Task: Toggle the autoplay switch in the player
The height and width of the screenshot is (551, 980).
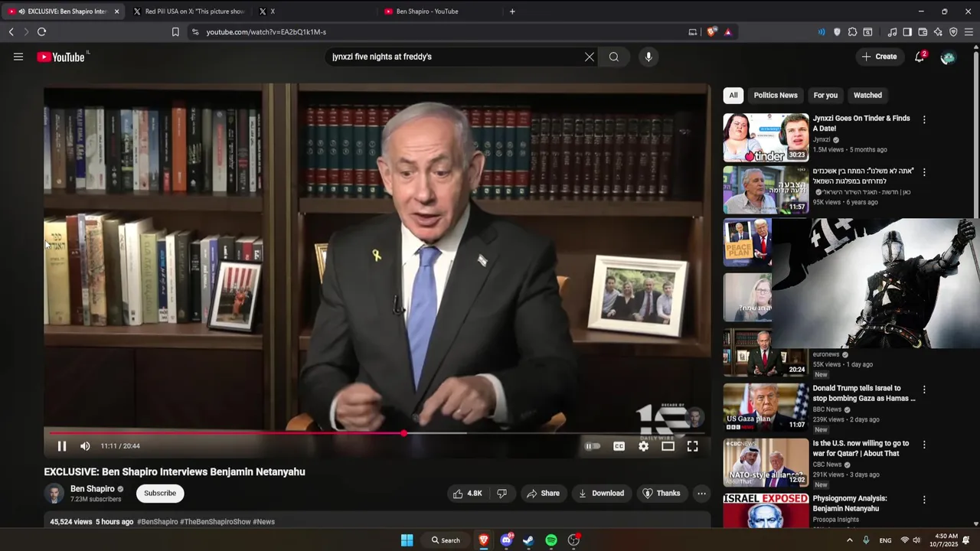Action: coord(593,446)
